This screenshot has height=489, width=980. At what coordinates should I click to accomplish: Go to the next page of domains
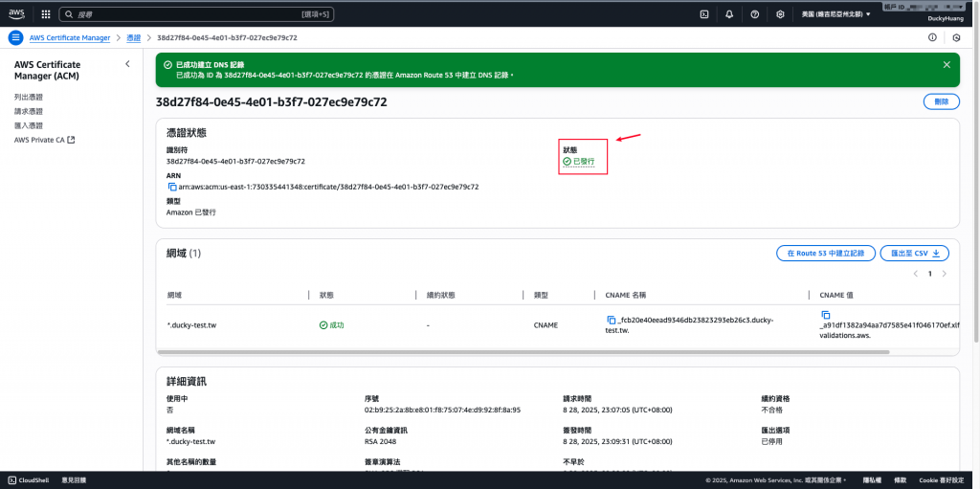click(x=944, y=274)
